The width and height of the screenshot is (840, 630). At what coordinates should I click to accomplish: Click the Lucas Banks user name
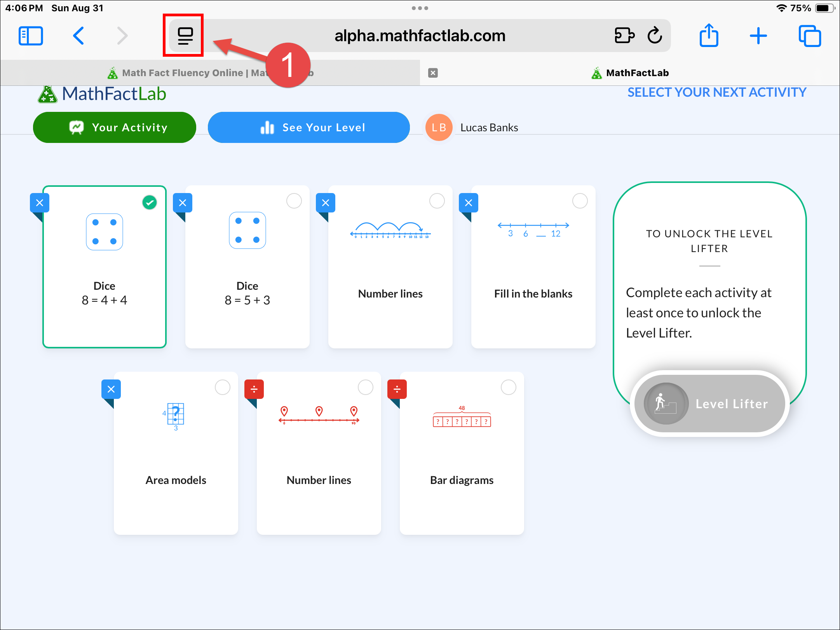coord(489,127)
